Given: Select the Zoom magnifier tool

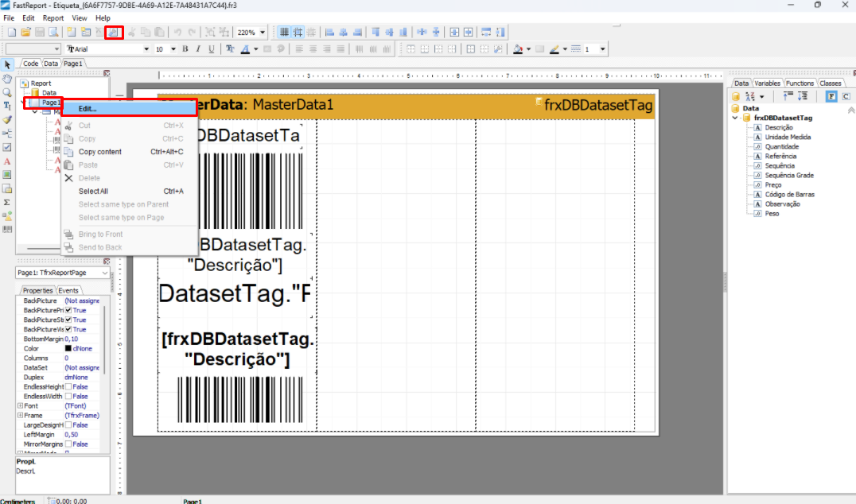Looking at the screenshot, I should coord(7,91).
